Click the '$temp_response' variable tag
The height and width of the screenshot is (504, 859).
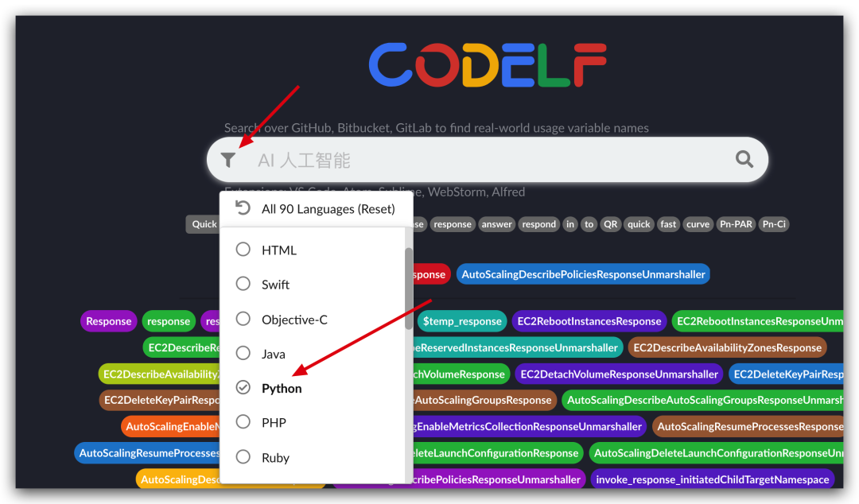pos(462,321)
